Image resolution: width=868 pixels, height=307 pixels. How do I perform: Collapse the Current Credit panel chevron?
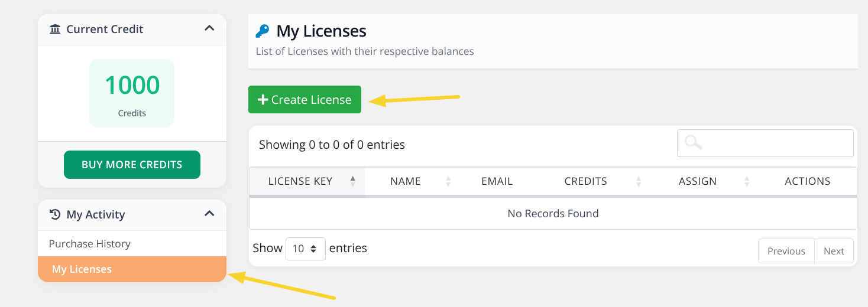(209, 28)
